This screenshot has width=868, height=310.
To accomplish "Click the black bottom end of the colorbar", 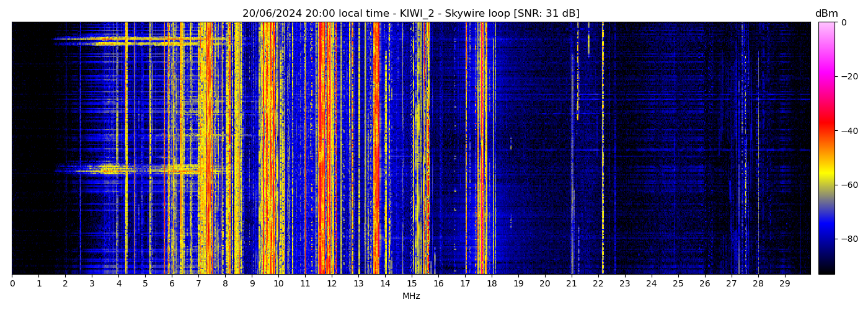I will [x=826, y=272].
